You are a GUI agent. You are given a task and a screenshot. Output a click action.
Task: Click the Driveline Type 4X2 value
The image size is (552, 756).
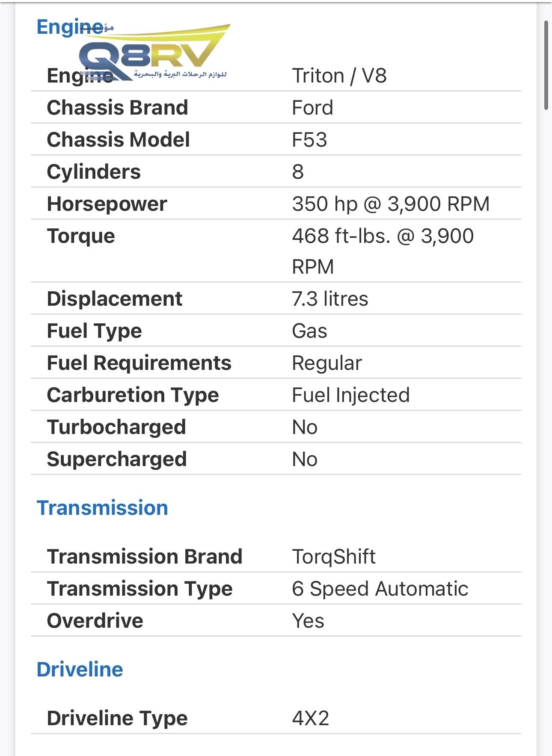[311, 718]
